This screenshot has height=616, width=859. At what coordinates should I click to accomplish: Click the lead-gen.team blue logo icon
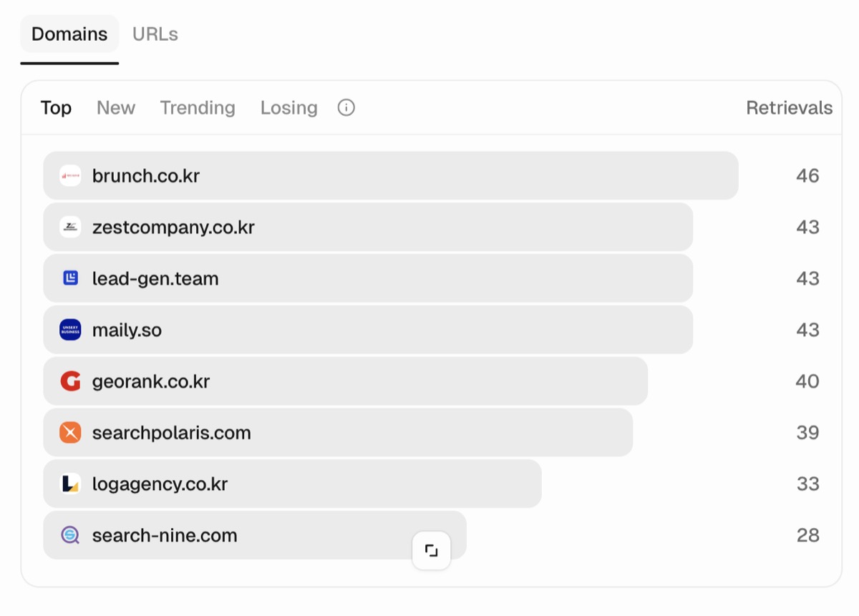(x=70, y=278)
